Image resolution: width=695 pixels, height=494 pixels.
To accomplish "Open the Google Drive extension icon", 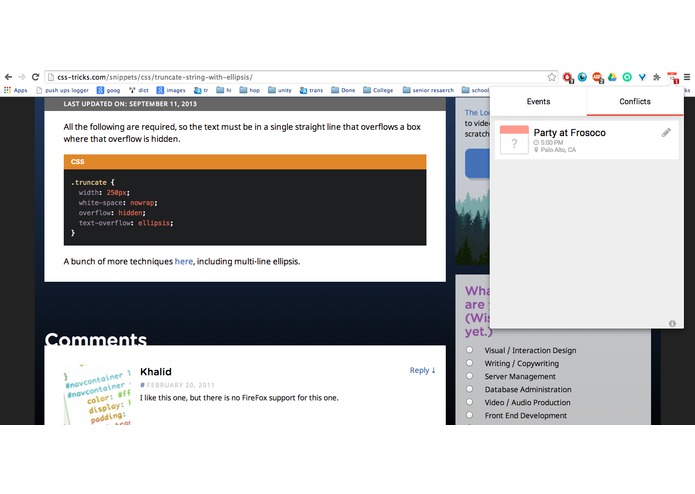I will point(612,77).
